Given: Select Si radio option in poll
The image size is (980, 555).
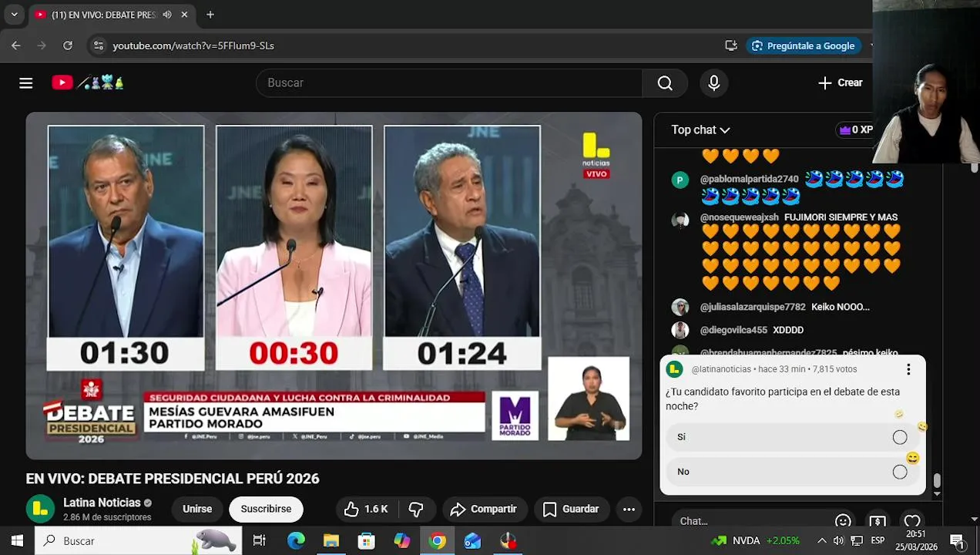Looking at the screenshot, I should pyautogui.click(x=900, y=437).
